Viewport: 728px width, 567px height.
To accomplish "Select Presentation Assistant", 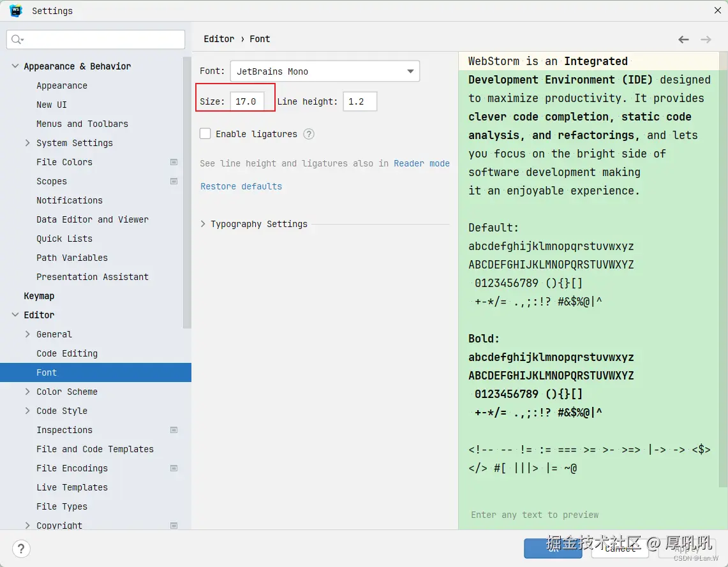I will pyautogui.click(x=93, y=277).
